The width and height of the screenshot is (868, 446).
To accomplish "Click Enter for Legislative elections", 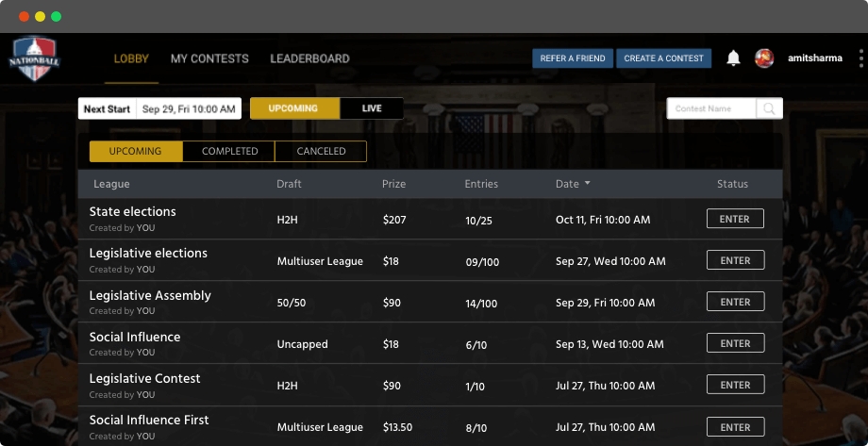I will coord(735,260).
